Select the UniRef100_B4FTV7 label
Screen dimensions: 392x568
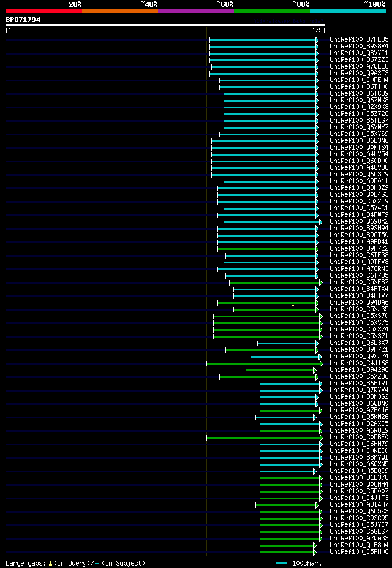359,296
